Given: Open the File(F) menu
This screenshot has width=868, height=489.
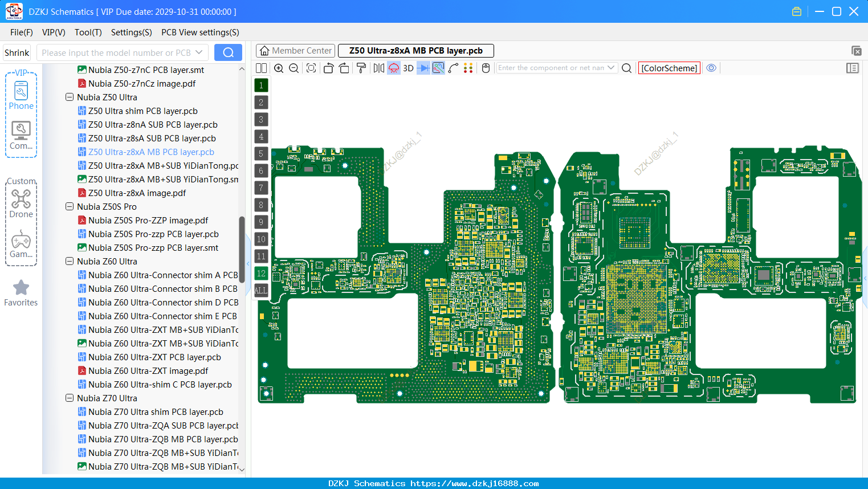Looking at the screenshot, I should click(22, 32).
